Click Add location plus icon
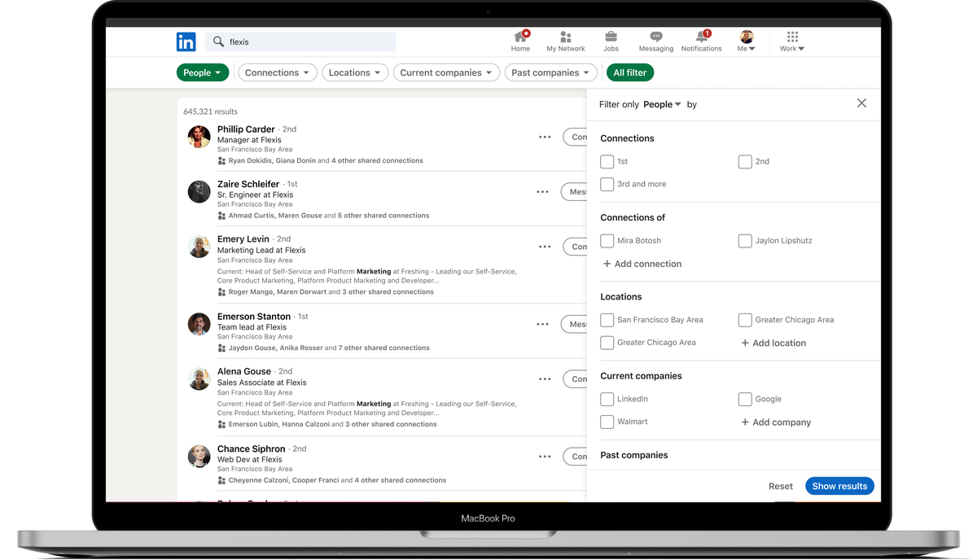 pyautogui.click(x=745, y=343)
